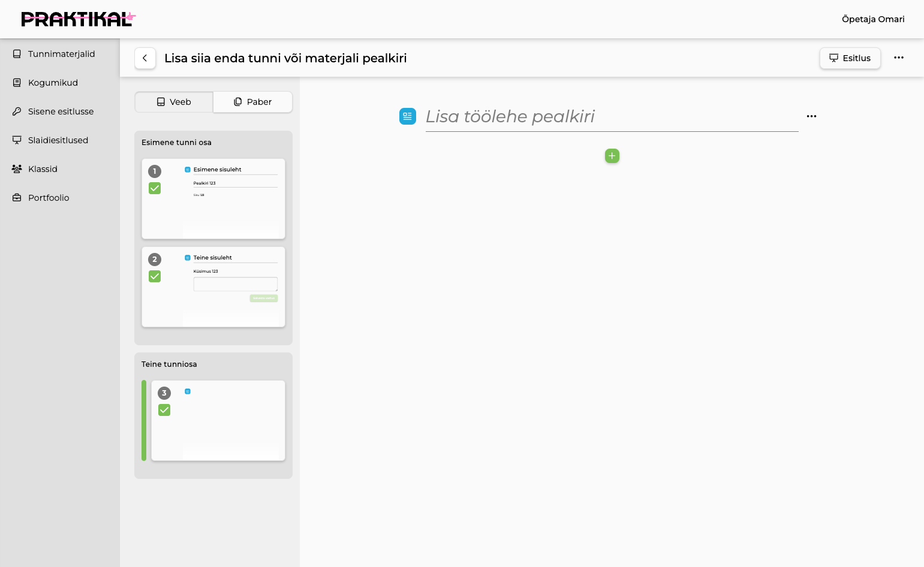Viewport: 924px width, 567px height.
Task: Click the Lisa töölehe pealkiri field
Action: point(612,117)
